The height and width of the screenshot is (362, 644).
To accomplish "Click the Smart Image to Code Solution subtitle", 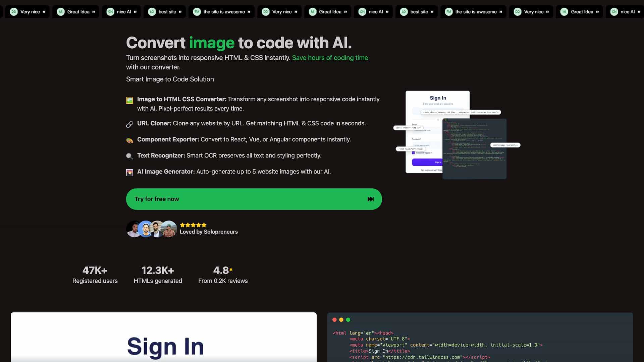I will click(170, 79).
